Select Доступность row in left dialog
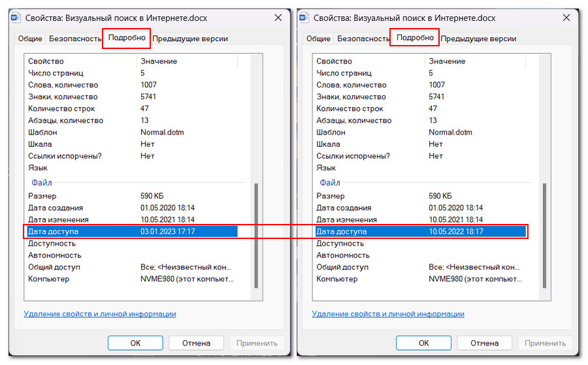The width and height of the screenshot is (588, 365). (x=131, y=243)
